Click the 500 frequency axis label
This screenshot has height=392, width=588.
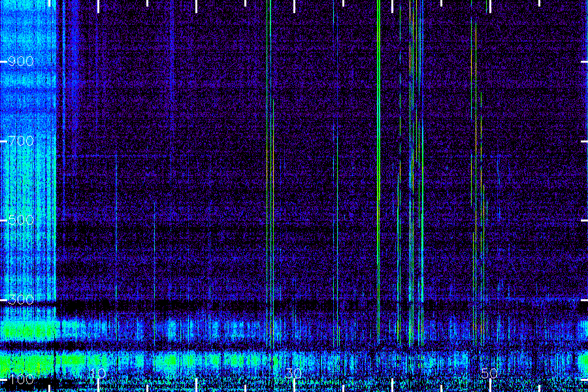tap(21, 220)
